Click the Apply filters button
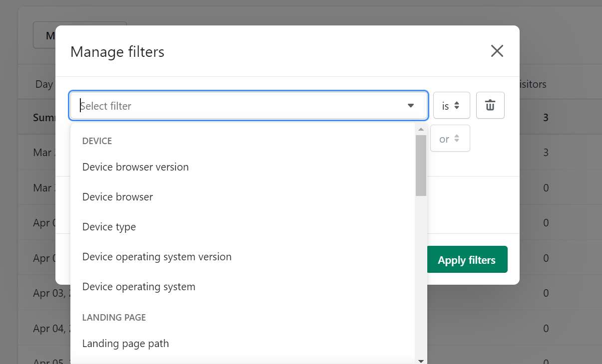Screen dimensions: 602x364 467,260
